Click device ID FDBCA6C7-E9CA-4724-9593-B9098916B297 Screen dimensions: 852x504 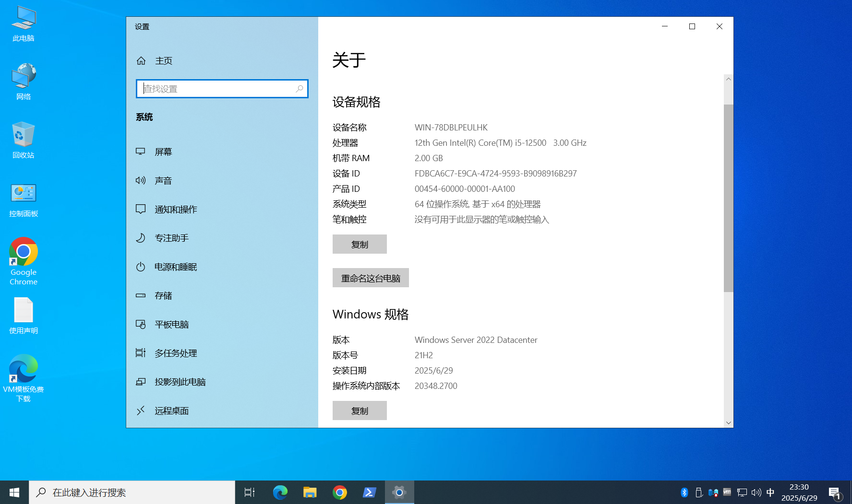496,174
